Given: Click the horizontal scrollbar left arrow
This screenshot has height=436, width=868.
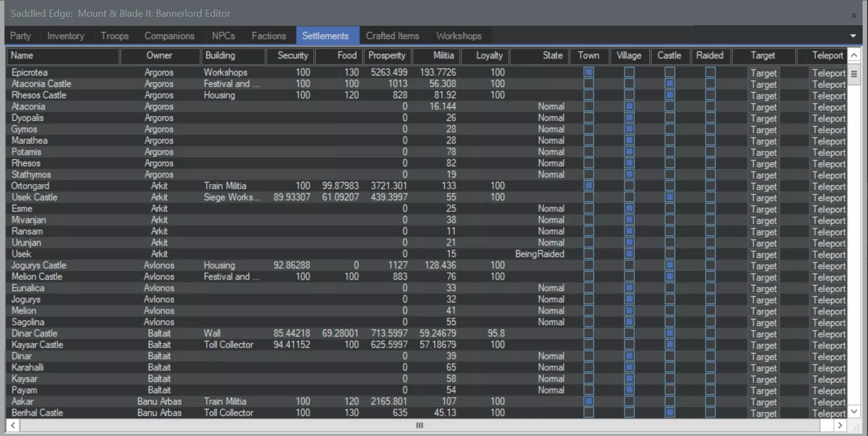Looking at the screenshot, I should 13,426.
